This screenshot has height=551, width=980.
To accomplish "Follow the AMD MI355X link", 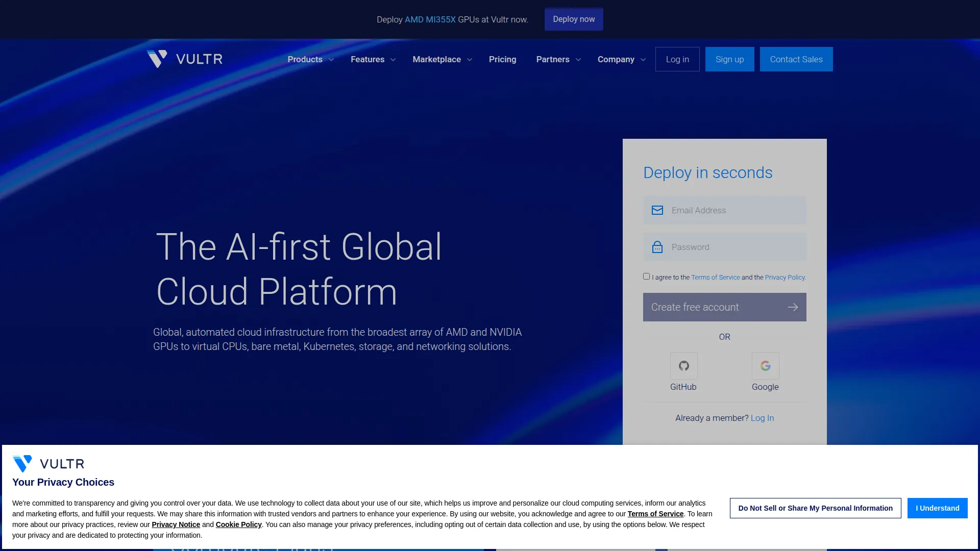I will click(x=430, y=19).
